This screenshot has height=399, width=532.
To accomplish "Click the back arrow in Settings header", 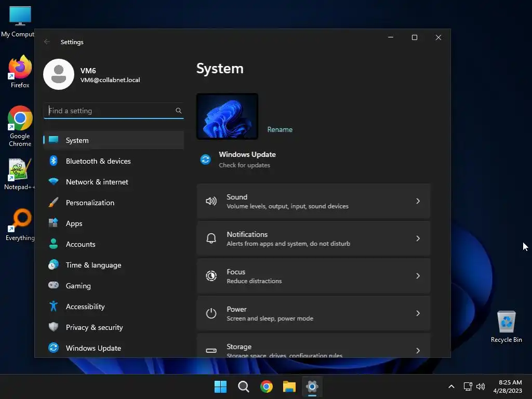I will [x=47, y=42].
